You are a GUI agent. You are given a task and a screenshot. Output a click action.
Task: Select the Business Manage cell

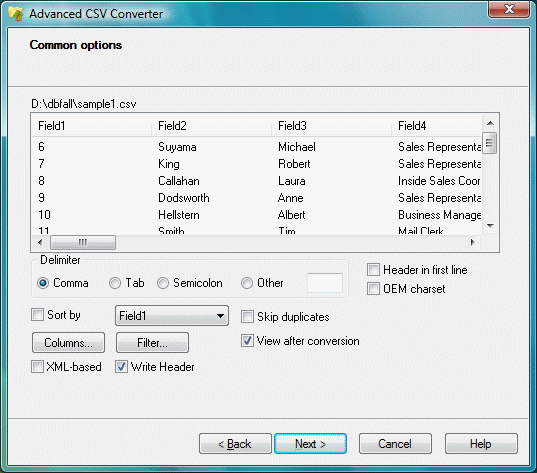point(439,215)
